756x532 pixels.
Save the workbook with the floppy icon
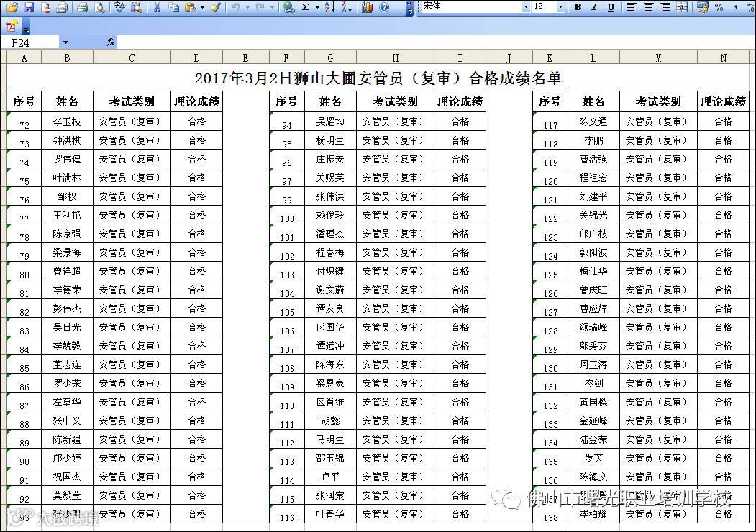(29, 7)
